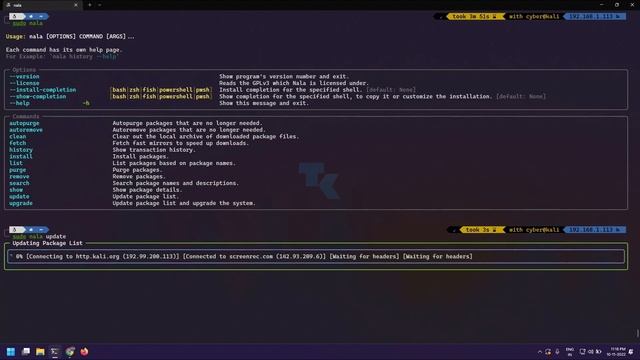Viewport: 640px width, 360px height.
Task: Click the install command
Action: coord(21,156)
